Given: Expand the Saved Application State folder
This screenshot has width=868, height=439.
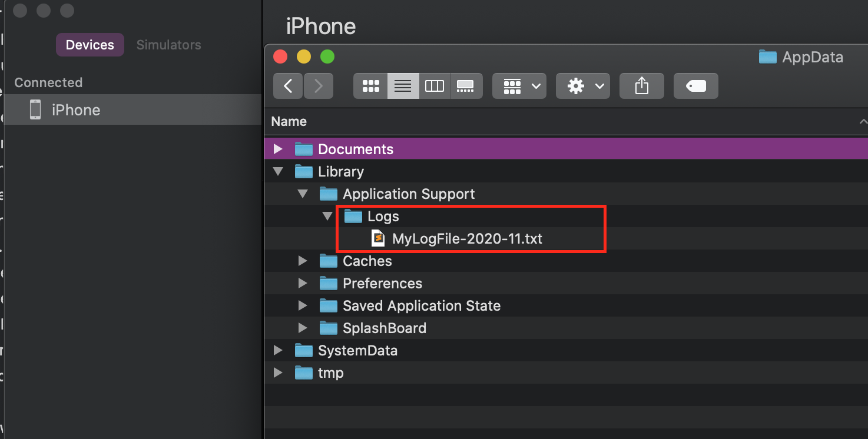Looking at the screenshot, I should coord(303,305).
